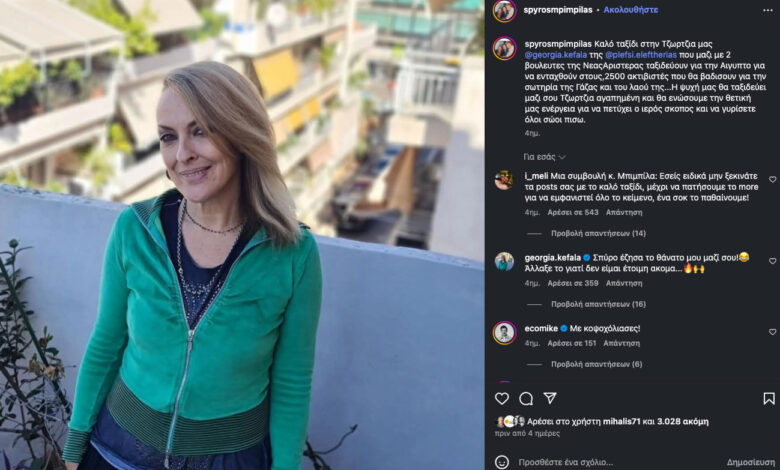The width and height of the screenshot is (780, 470).
Task: Open georgia.kefala's avatar
Action: click(x=504, y=262)
